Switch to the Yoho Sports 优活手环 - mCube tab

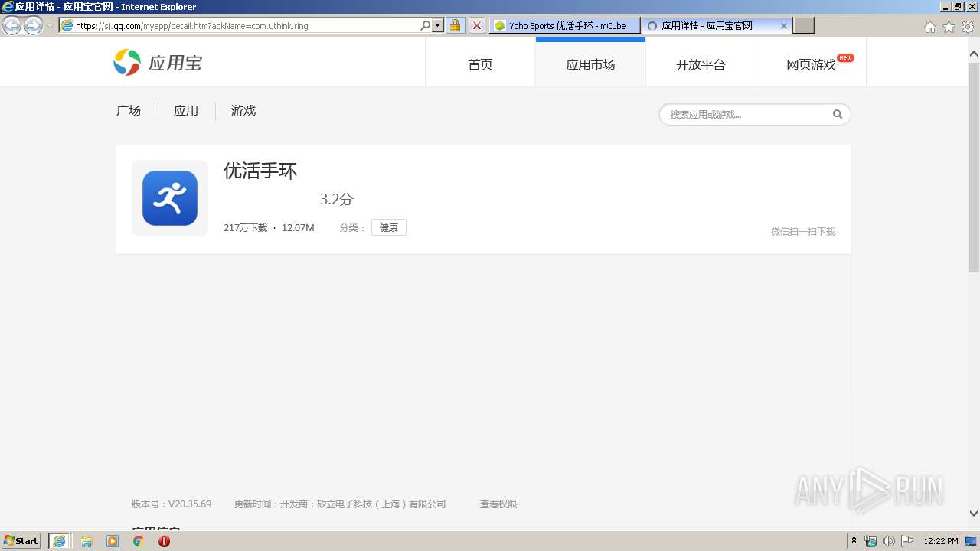pyautogui.click(x=564, y=25)
